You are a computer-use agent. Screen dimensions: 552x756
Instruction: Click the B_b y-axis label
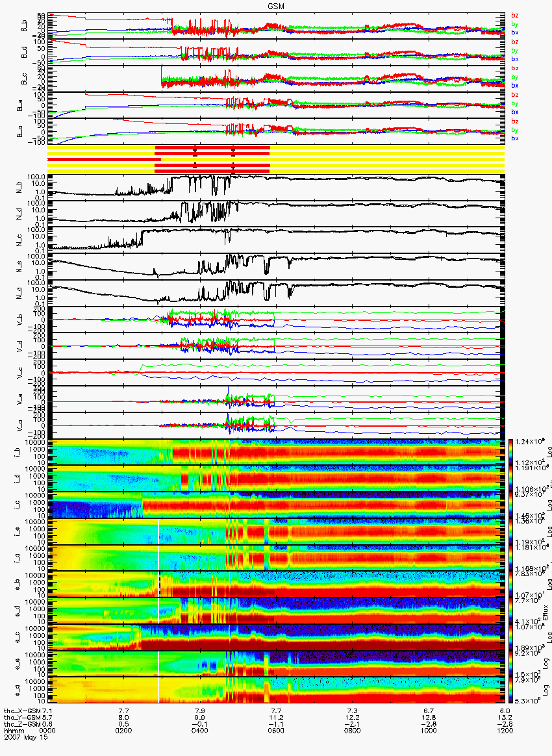pos(23,26)
